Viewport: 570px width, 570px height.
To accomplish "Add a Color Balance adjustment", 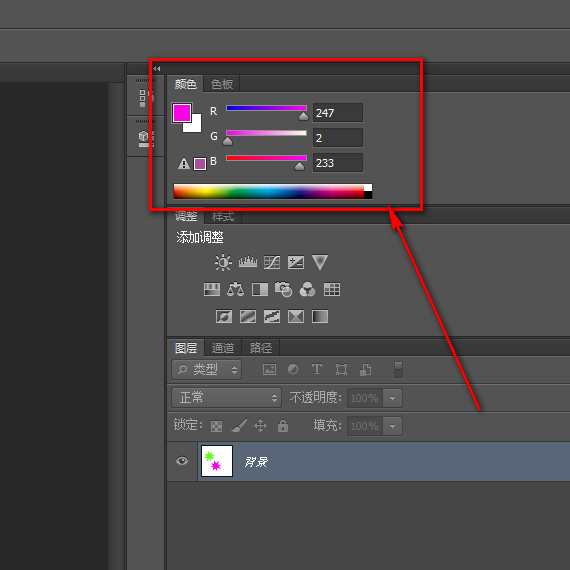I will (x=235, y=289).
